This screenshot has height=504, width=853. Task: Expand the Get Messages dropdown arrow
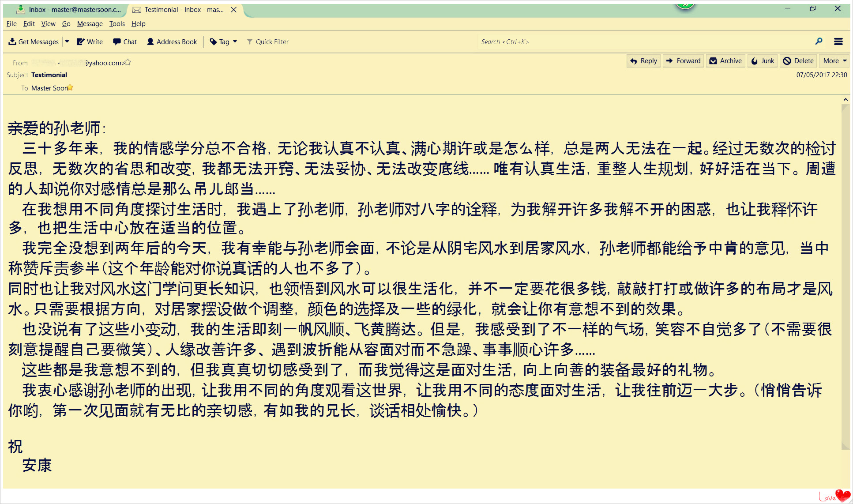tap(67, 41)
